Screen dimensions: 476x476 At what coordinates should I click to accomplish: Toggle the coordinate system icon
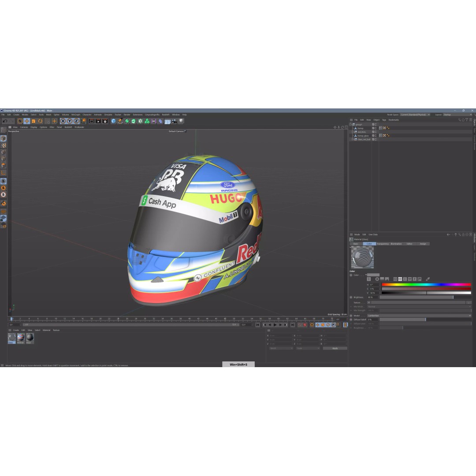[x=83, y=121]
